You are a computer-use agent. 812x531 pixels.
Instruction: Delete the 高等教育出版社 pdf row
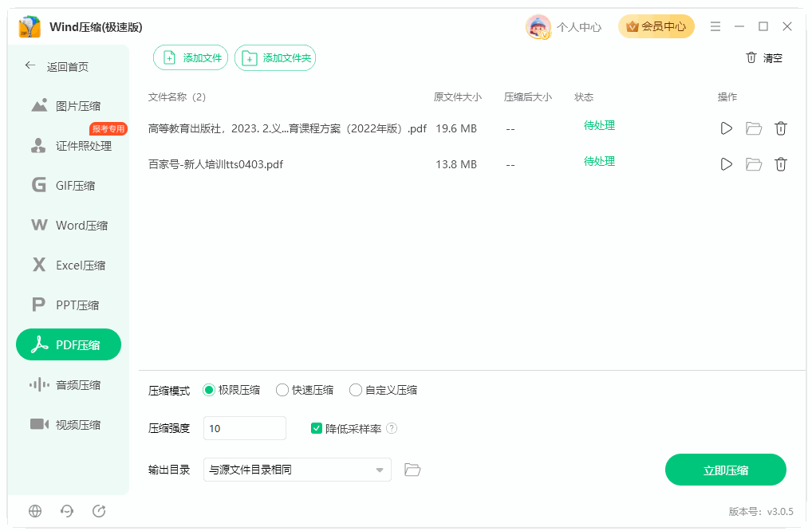[781, 128]
